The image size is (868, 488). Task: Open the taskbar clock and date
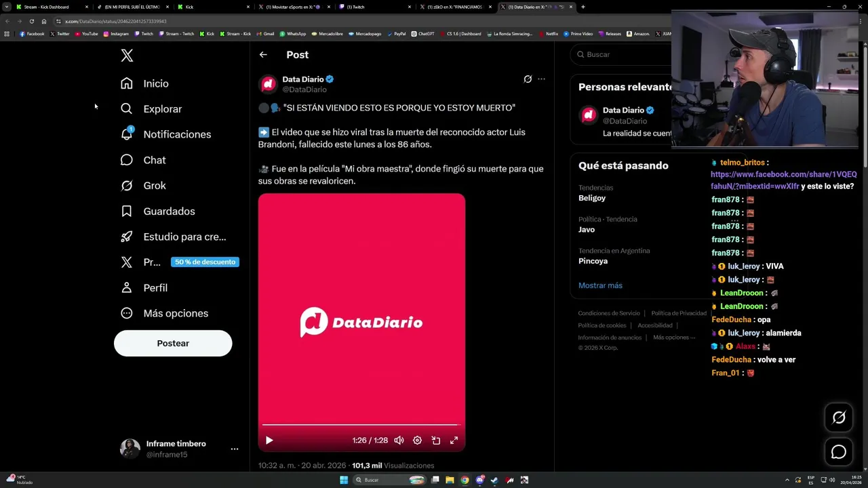click(851, 480)
